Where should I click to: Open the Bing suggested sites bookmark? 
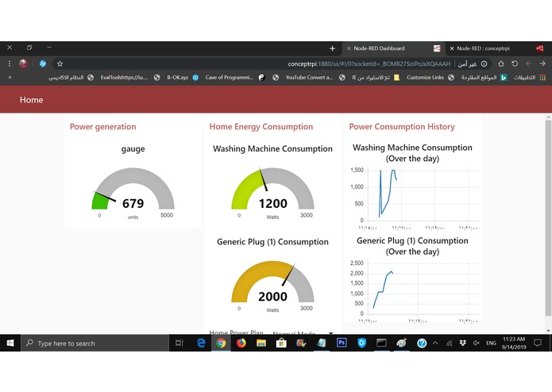pyautogui.click(x=484, y=77)
